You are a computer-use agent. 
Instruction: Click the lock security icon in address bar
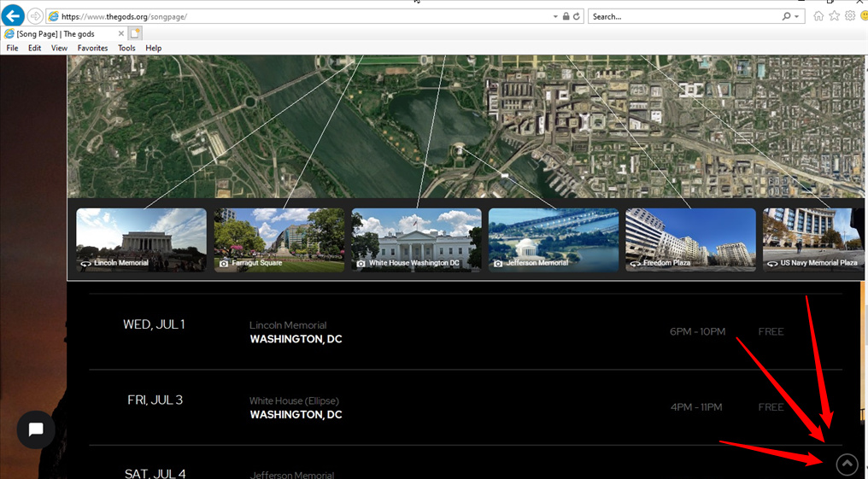[566, 16]
